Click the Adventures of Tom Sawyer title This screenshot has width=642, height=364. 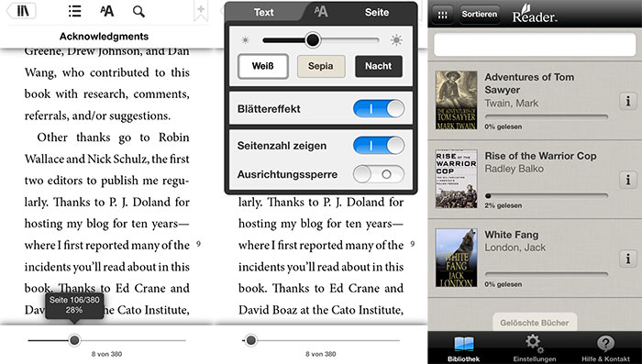click(529, 83)
